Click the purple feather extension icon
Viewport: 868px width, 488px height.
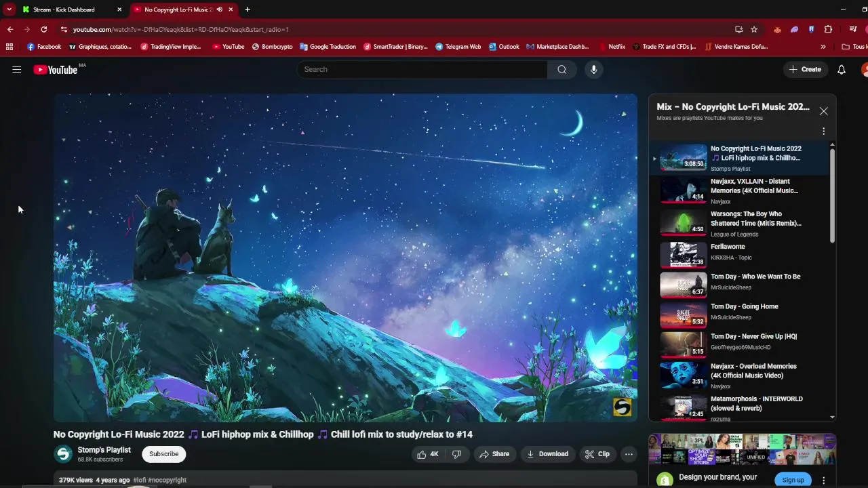point(794,29)
